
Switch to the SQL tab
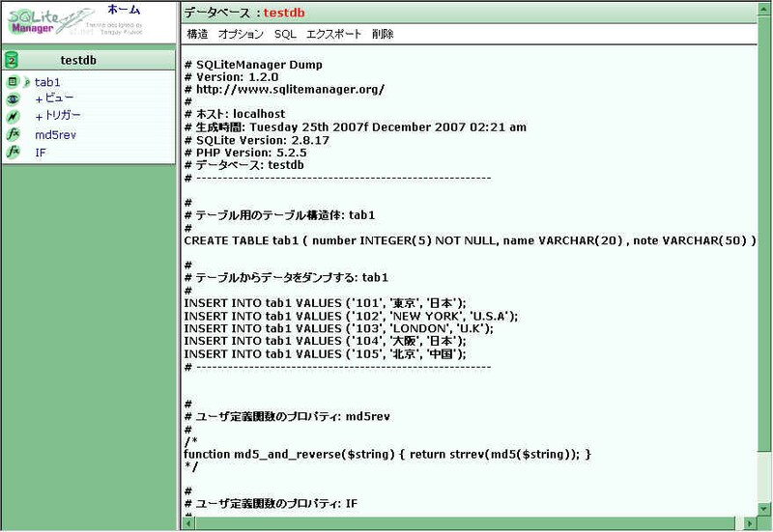point(285,34)
